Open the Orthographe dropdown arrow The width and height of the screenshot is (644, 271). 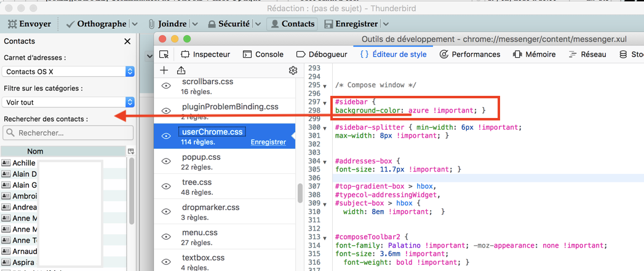coord(134,24)
